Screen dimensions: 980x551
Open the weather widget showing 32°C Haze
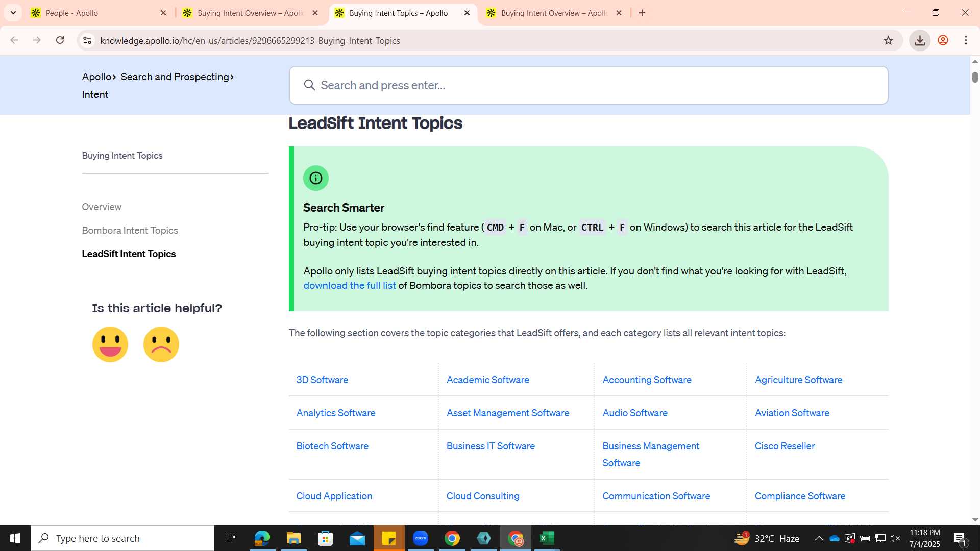[x=767, y=538]
